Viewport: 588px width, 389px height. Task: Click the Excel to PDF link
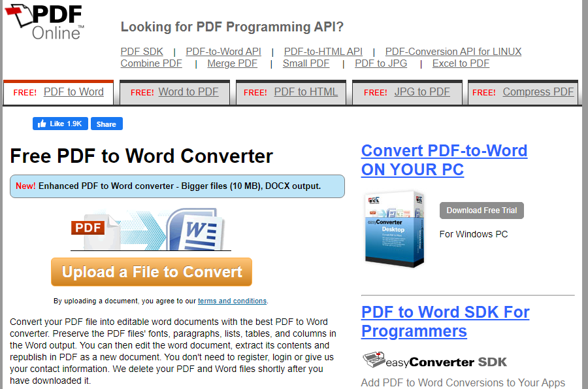[x=461, y=63]
